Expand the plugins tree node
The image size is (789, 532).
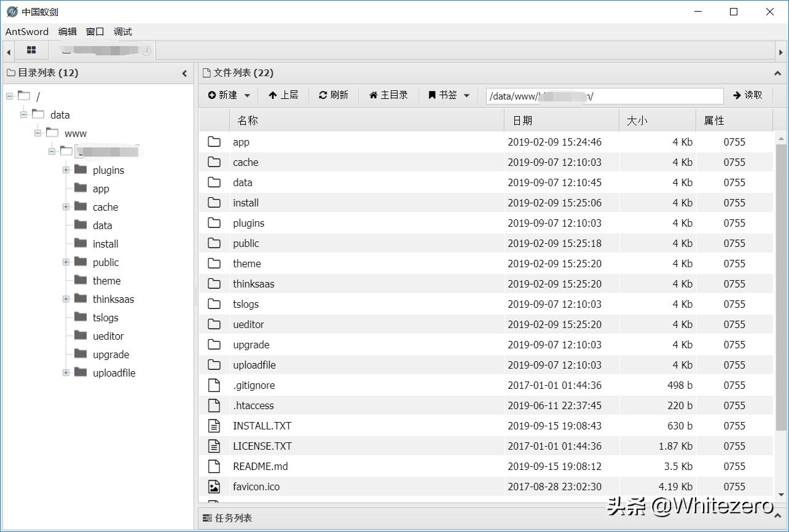click(66, 170)
